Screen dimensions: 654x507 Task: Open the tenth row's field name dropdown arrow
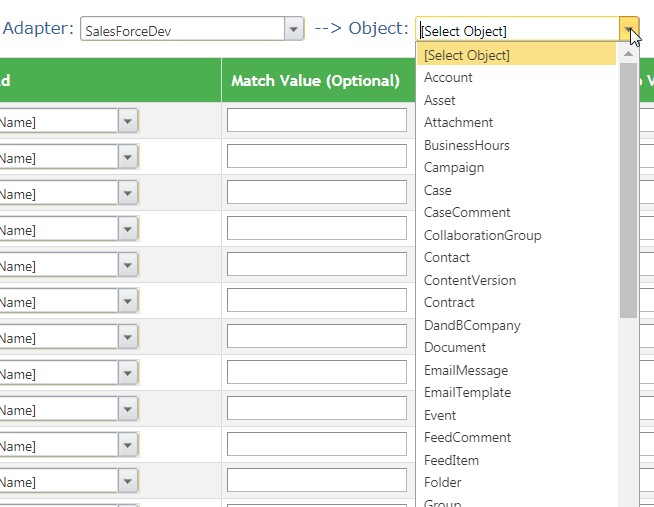(x=128, y=445)
